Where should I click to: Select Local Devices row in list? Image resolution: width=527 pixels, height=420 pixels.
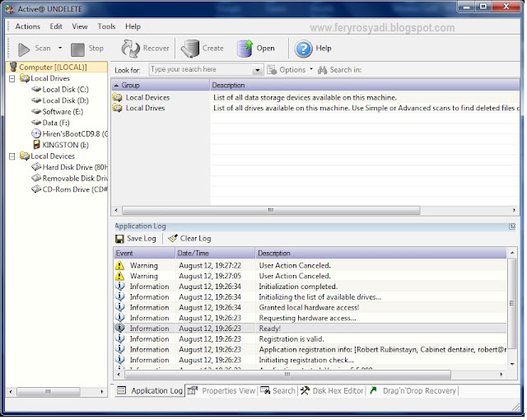click(315, 98)
